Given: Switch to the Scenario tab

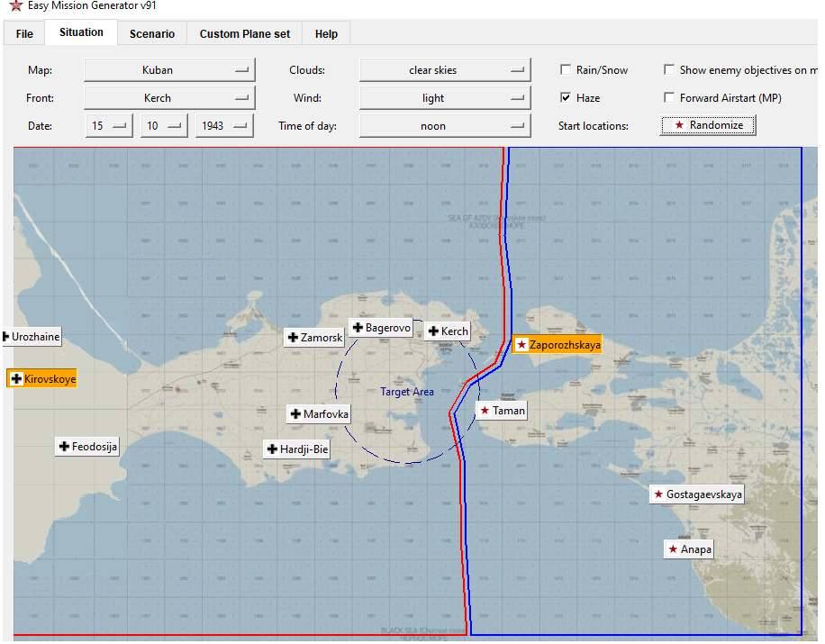Looking at the screenshot, I should (x=151, y=34).
